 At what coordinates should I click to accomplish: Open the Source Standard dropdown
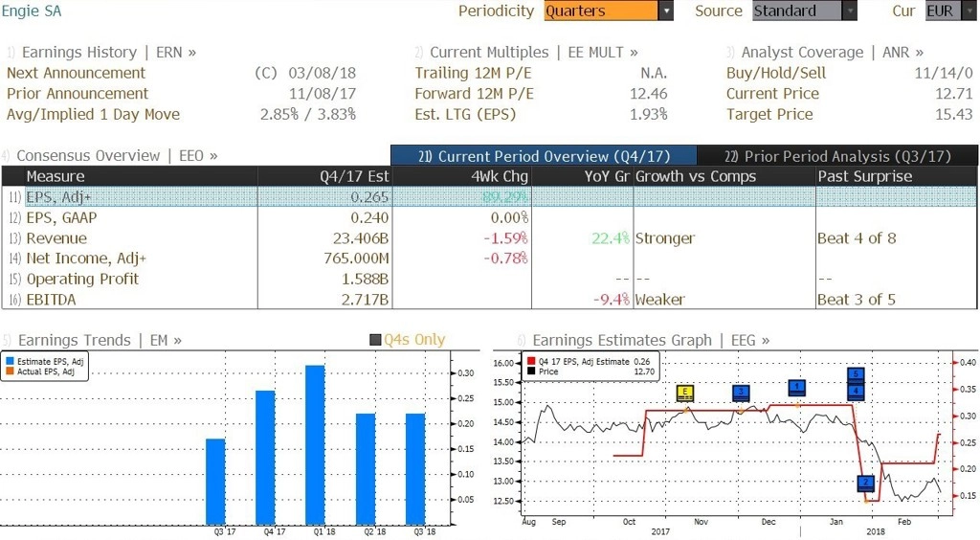pyautogui.click(x=804, y=11)
